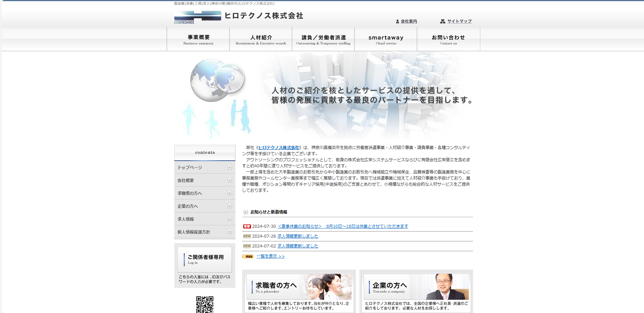Image resolution: width=644 pixels, height=313 pixels.
Task: Click the arrow icon beside お知らせと新着情報
Action: (x=246, y=212)
